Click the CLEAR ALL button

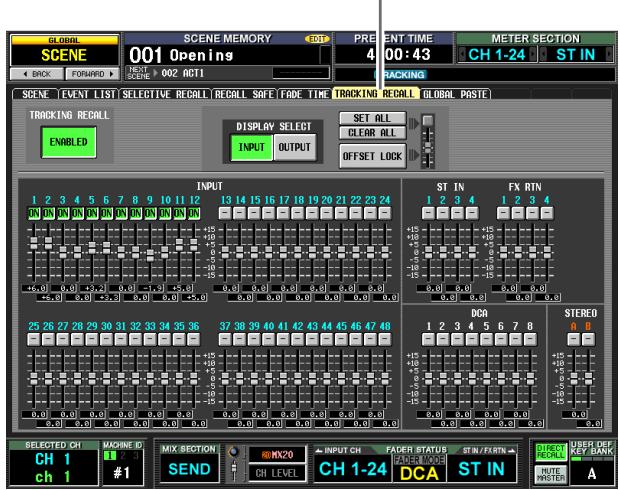tap(372, 132)
